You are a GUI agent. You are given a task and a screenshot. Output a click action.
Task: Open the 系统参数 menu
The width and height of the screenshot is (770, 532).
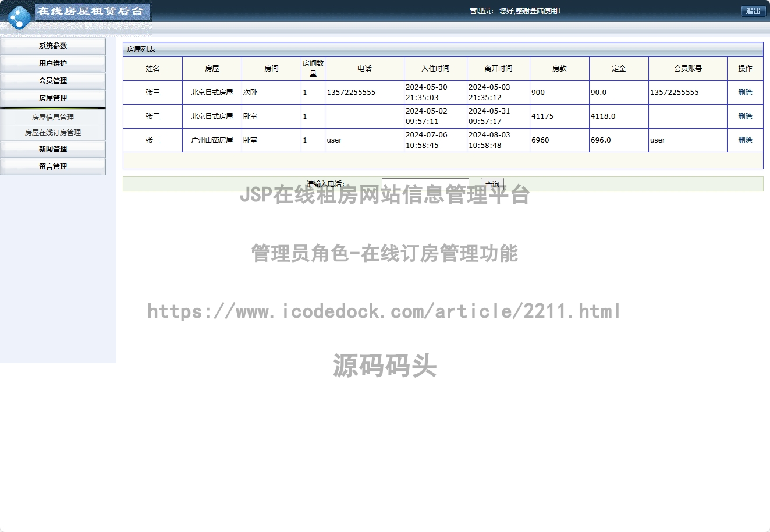(x=53, y=46)
